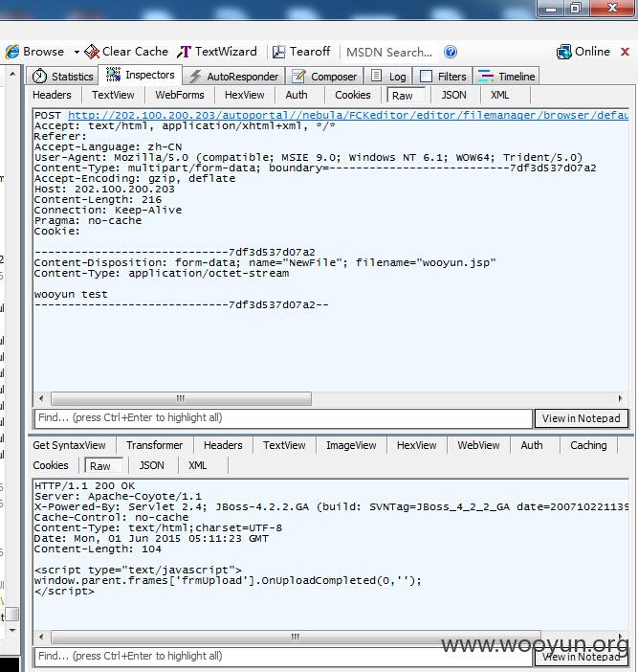Select request HexView inspector tab

point(245,95)
